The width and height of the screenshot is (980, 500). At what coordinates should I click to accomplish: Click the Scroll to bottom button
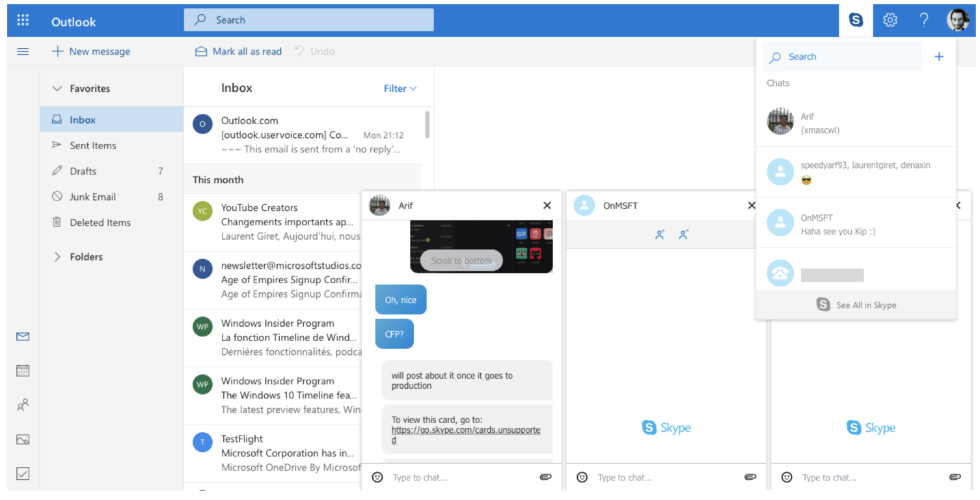pyautogui.click(x=461, y=260)
